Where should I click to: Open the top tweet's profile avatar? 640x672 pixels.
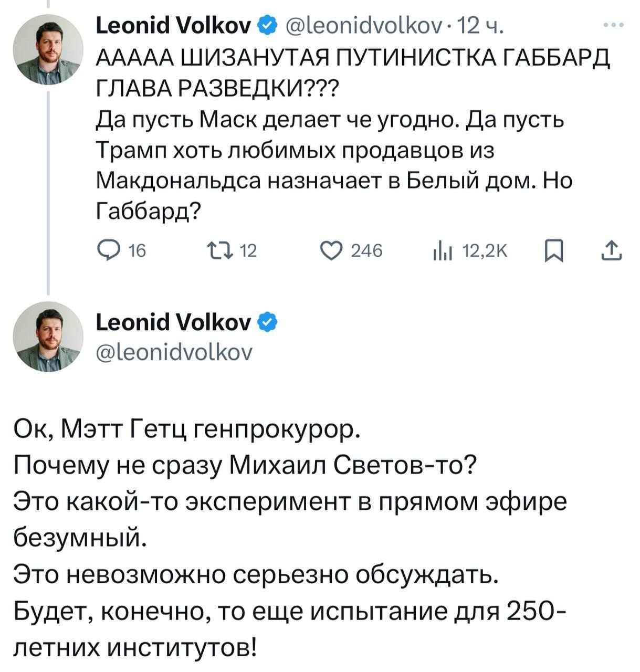(48, 50)
